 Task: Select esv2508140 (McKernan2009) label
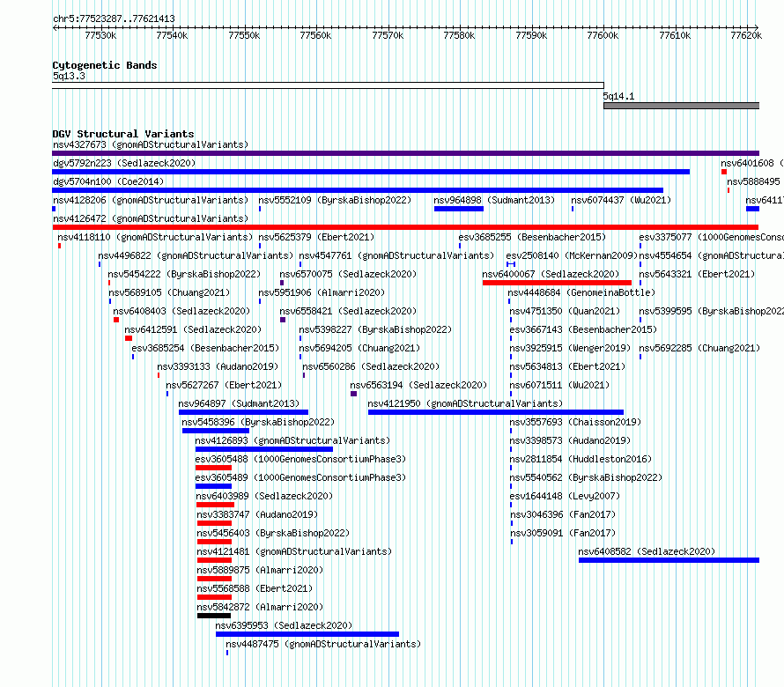[572, 255]
